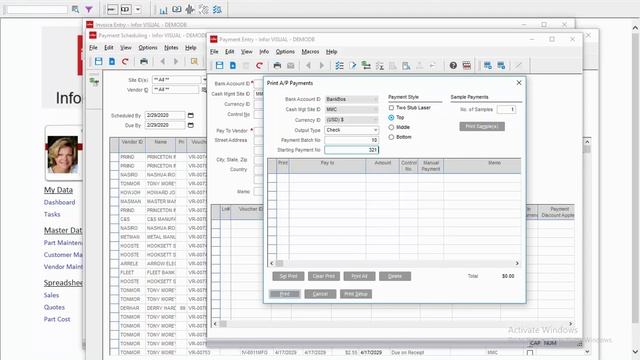640x360 pixels.
Task: Click Print Setup button
Action: coord(356,294)
